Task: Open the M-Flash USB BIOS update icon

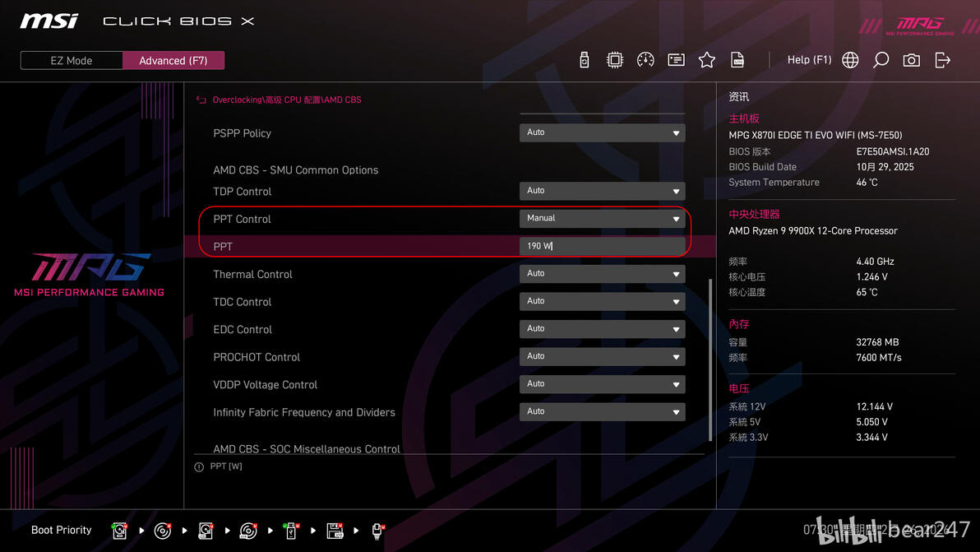Action: [x=585, y=60]
